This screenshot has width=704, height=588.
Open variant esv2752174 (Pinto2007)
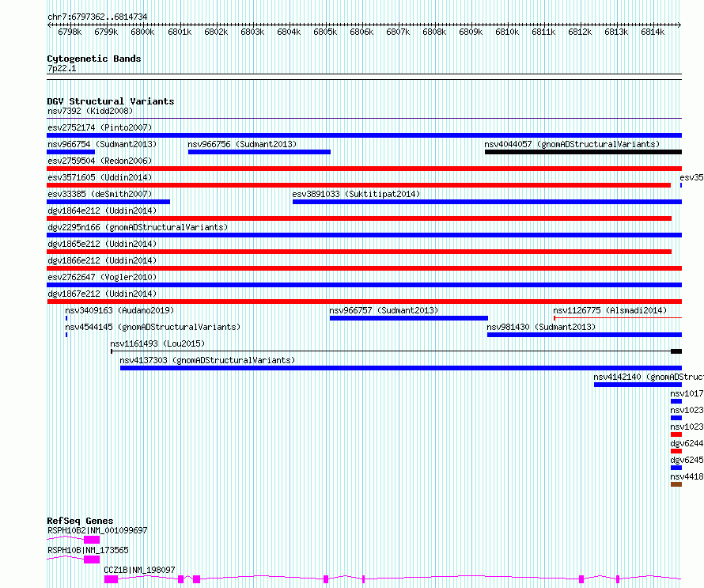[x=100, y=127]
